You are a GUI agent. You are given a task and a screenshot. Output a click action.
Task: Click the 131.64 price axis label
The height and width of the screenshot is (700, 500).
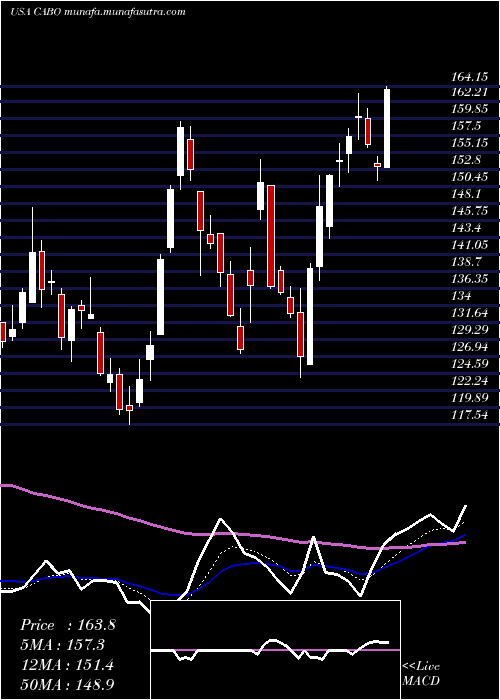[x=469, y=313]
